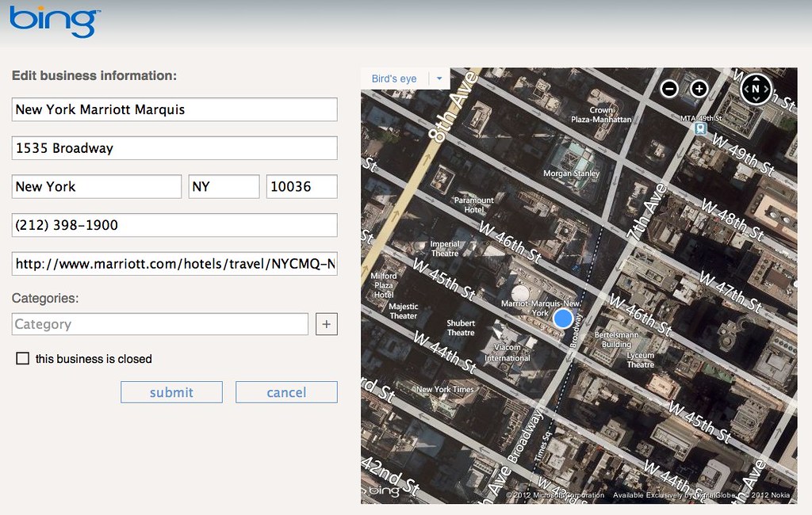Click the Shubert Theatre map label

click(461, 328)
